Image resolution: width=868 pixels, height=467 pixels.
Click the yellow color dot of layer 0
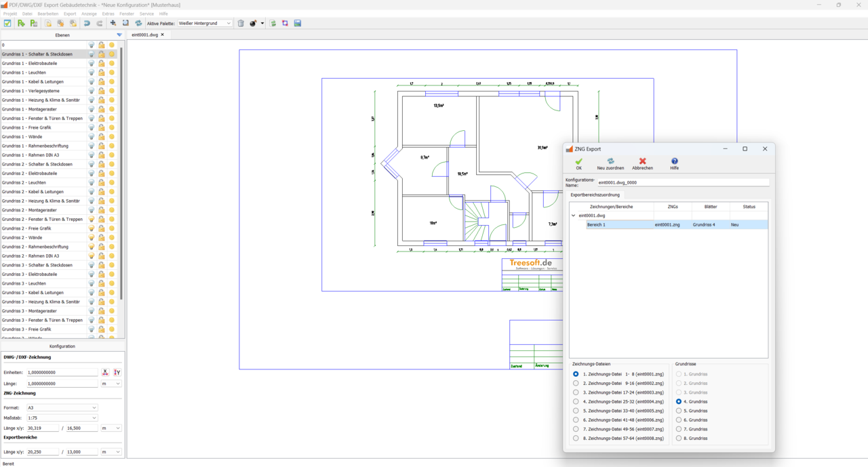[110, 44]
